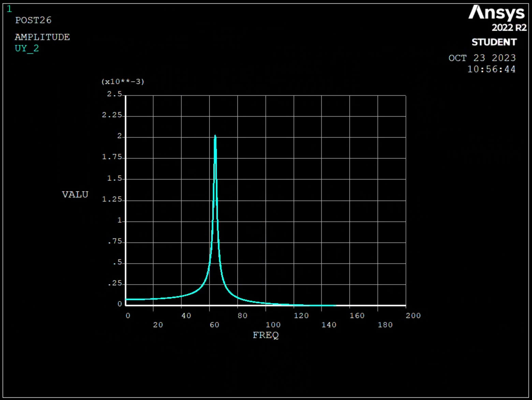Click the peak of the cyan resonance curve
Viewport: 532px width, 400px height.
[215, 136]
